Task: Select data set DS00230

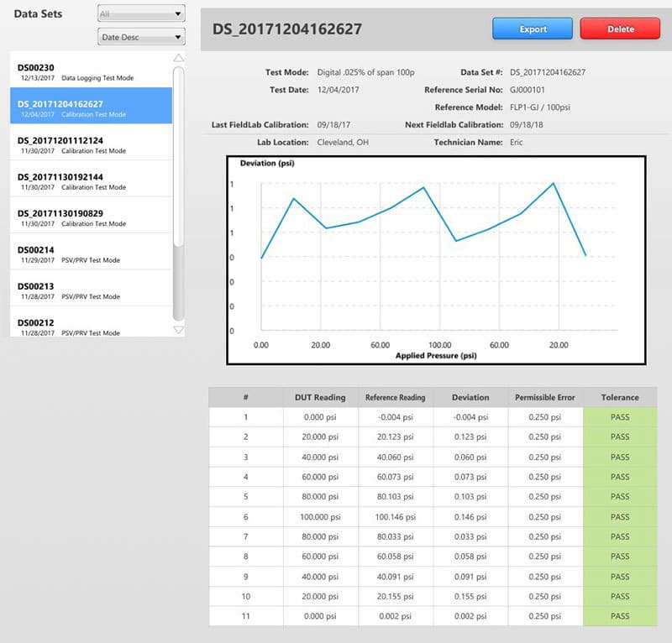Action: coord(91,72)
